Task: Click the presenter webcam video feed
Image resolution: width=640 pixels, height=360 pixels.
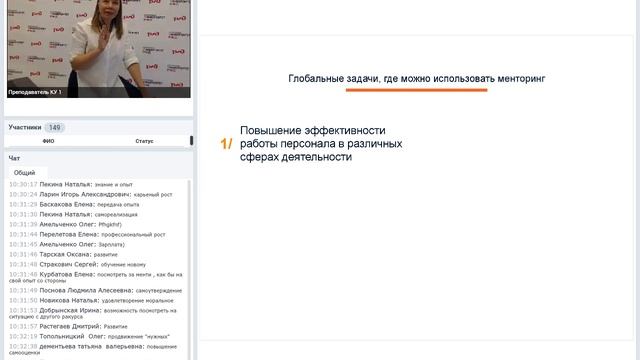Action: tap(99, 49)
